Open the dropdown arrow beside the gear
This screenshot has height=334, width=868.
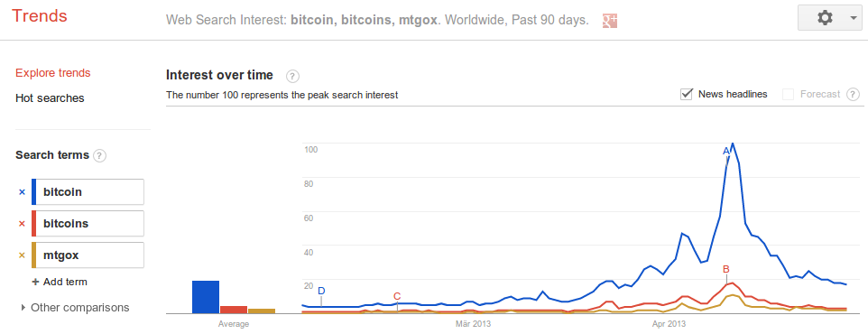852,18
